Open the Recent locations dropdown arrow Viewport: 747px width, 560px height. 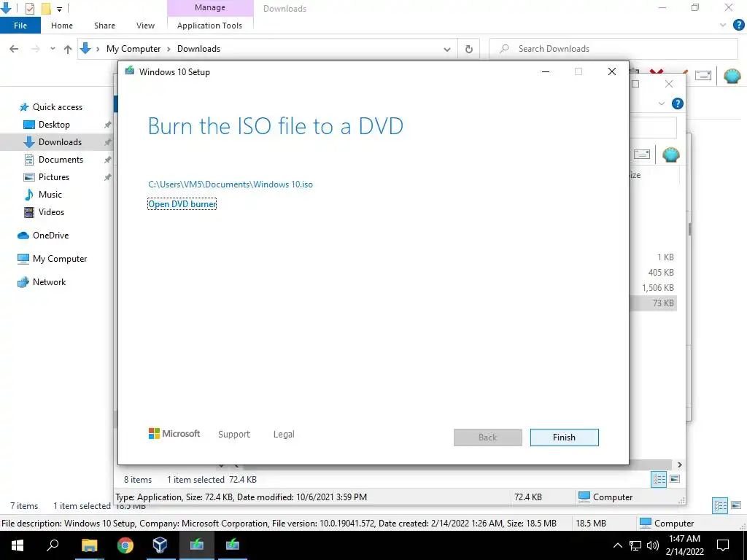(53, 49)
